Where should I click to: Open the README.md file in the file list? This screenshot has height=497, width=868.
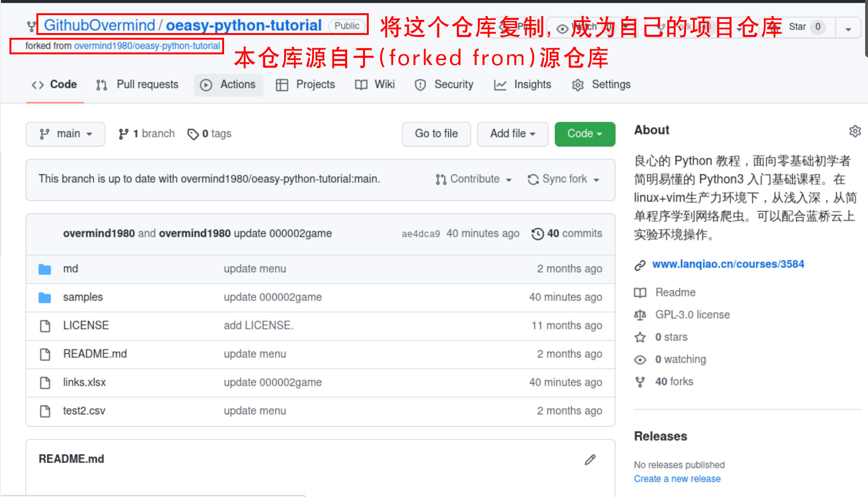[95, 354]
